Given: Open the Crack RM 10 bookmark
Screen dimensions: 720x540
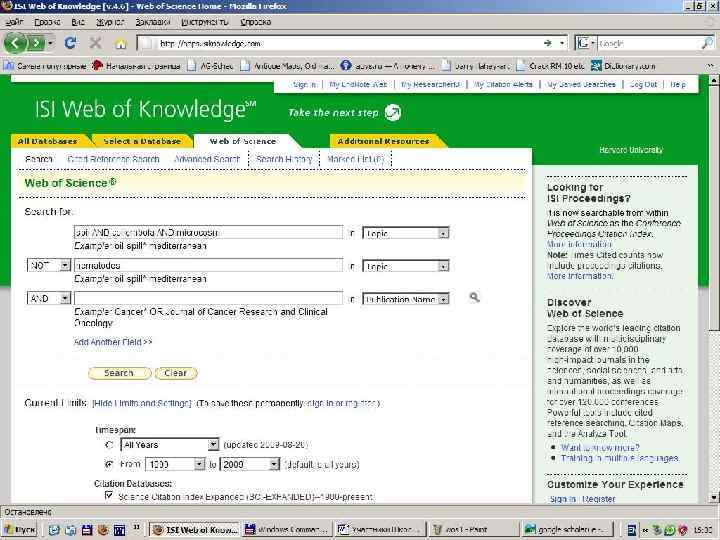Looking at the screenshot, I should coord(551,66).
